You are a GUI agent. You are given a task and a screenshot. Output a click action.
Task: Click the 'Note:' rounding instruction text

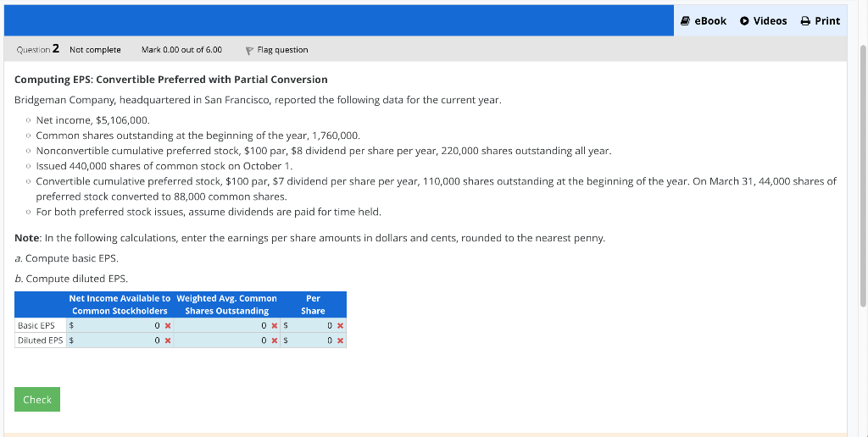(310, 239)
